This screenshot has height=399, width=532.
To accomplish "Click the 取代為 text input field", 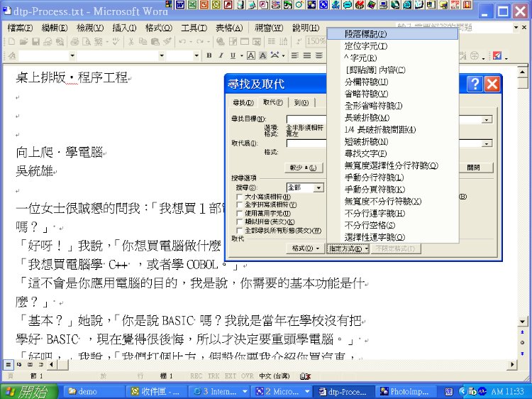I will 306,143.
